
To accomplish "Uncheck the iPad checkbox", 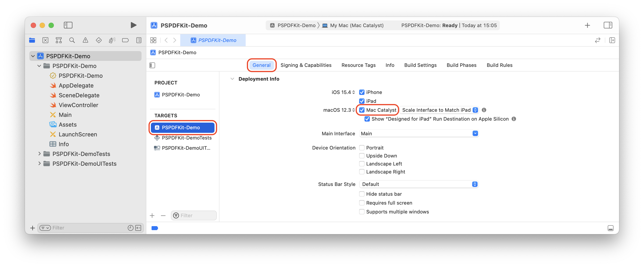I will pyautogui.click(x=362, y=101).
